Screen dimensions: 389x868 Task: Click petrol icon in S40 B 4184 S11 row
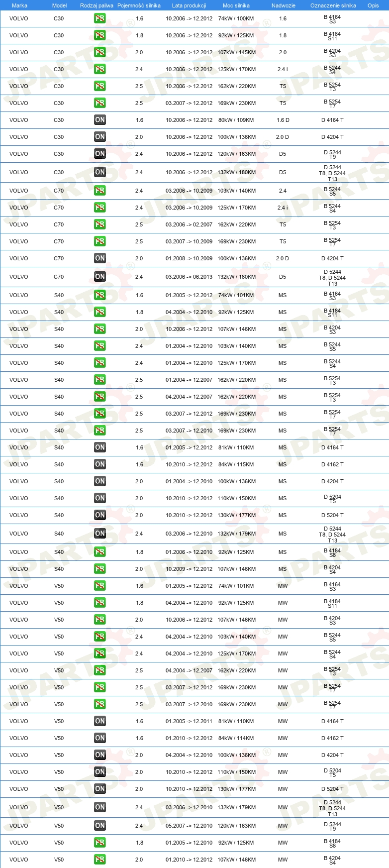click(x=100, y=312)
